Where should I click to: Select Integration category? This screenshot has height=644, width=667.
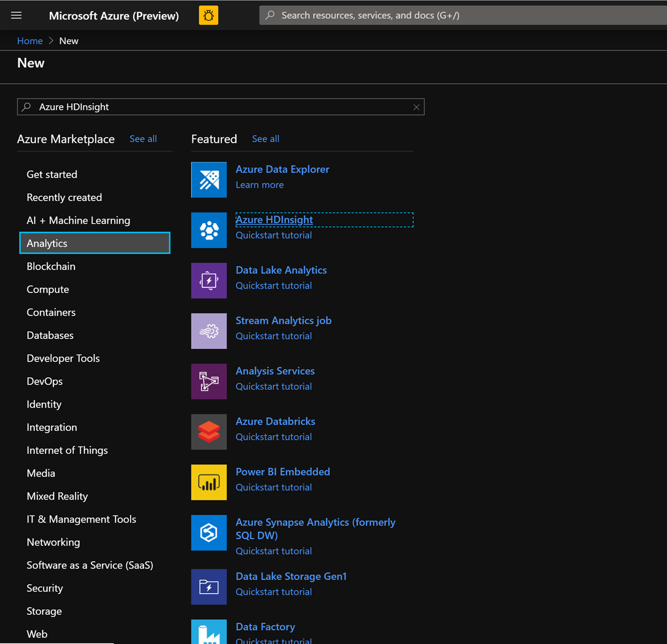(x=52, y=427)
